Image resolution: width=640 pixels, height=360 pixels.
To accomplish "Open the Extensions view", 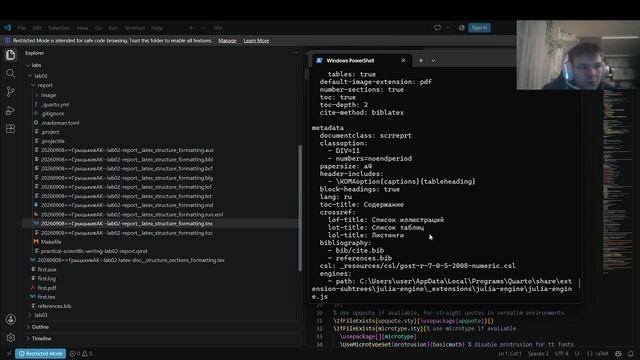I will (11, 129).
